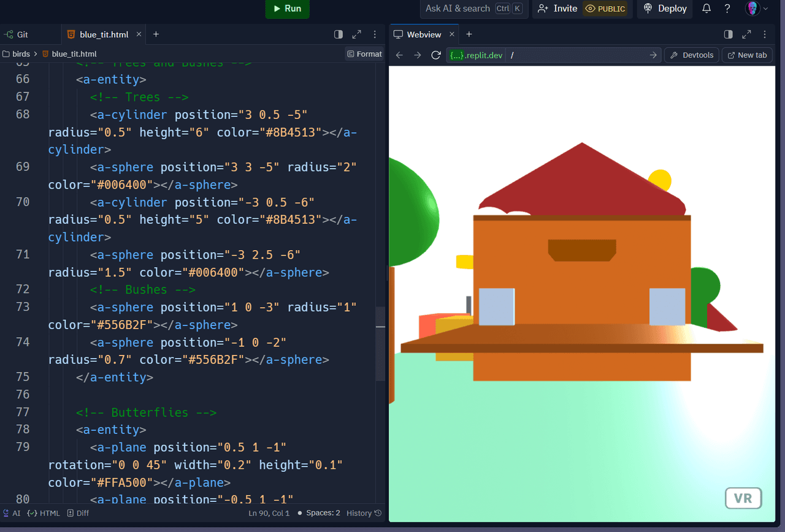The image size is (785, 532).
Task: Click the Deploy button
Action: [665, 9]
